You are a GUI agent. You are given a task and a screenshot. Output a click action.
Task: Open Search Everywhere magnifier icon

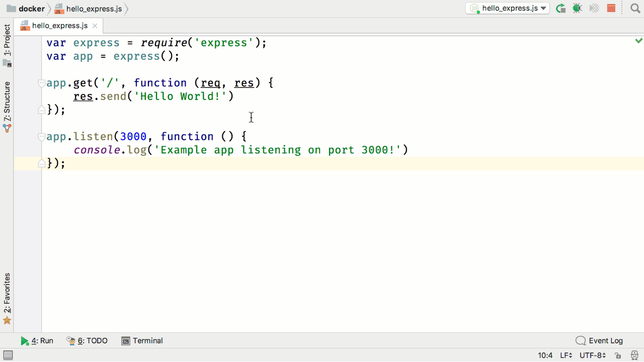tap(635, 8)
